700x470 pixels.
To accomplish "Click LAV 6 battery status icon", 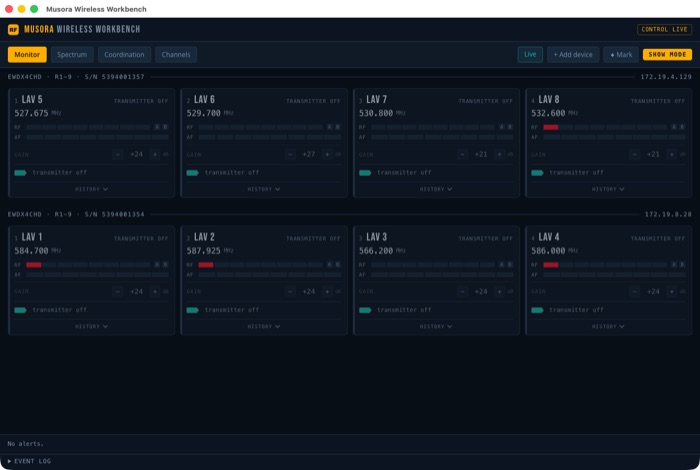I will pyautogui.click(x=192, y=173).
